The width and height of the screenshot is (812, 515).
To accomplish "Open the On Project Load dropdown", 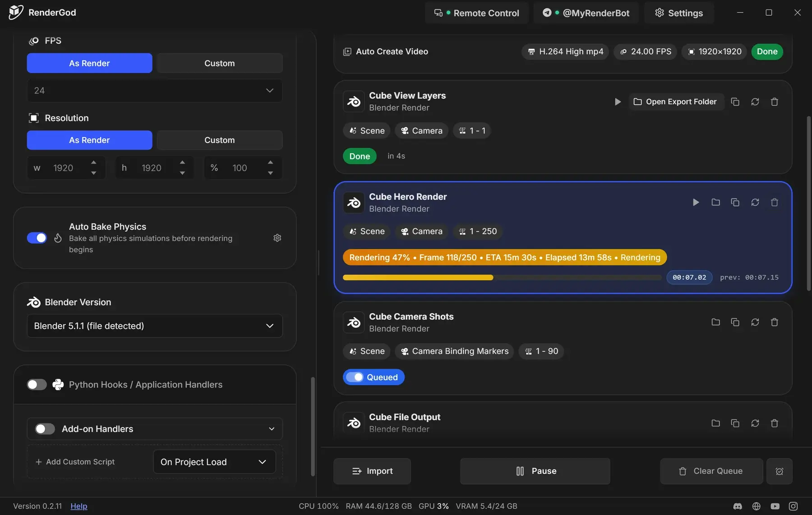I will tap(214, 462).
